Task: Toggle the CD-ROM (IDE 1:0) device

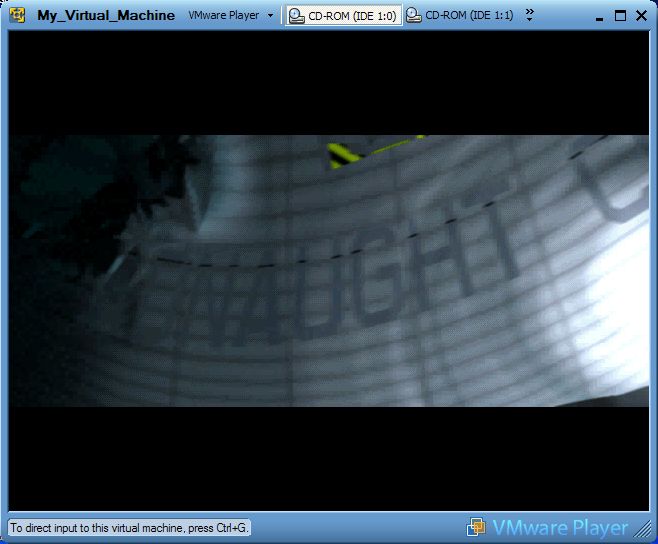Action: coord(343,15)
